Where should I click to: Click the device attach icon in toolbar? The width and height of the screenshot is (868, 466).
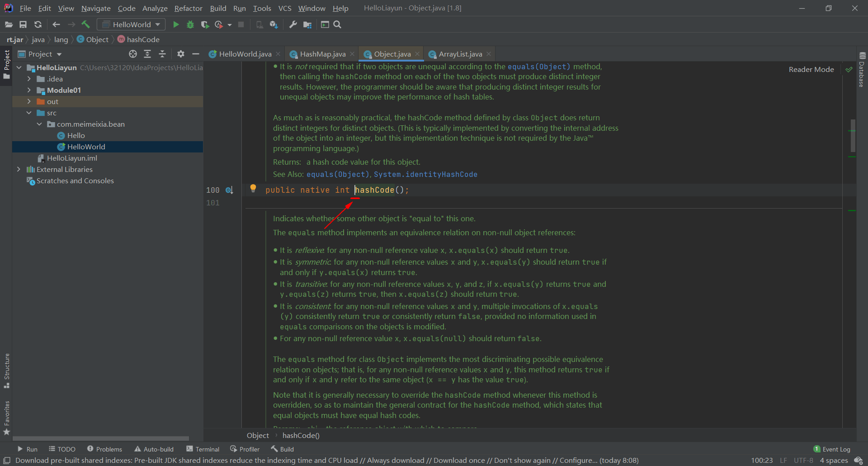[259, 24]
